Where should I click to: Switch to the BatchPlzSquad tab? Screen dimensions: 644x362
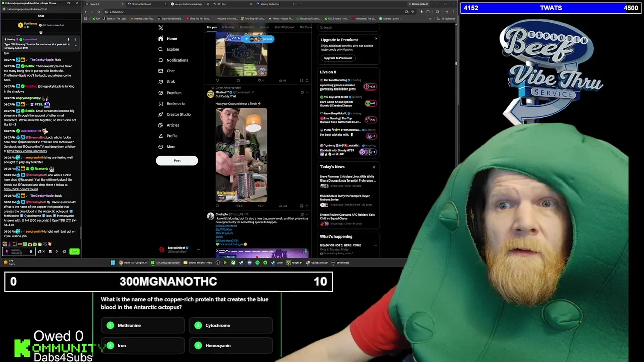coord(284,27)
